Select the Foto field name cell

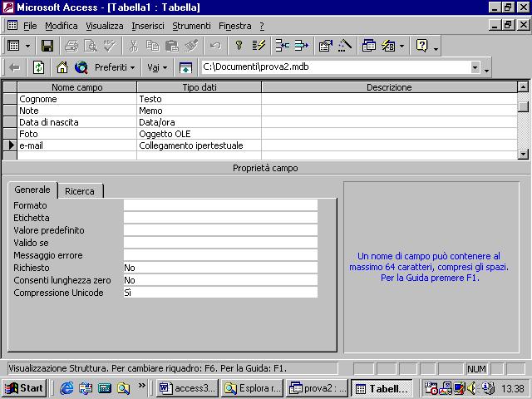coord(77,134)
